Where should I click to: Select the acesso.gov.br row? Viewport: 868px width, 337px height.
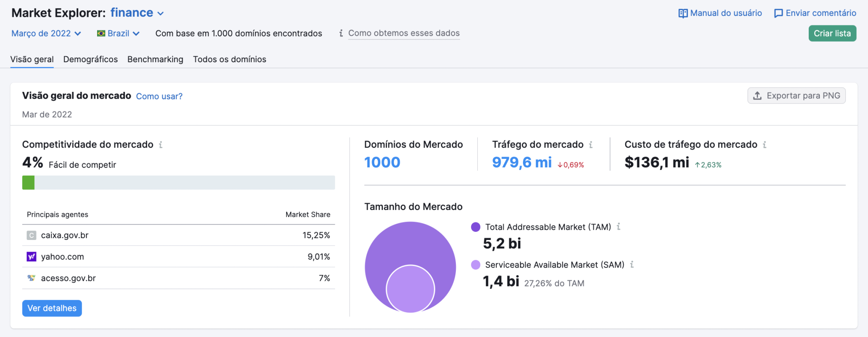pyautogui.click(x=179, y=278)
